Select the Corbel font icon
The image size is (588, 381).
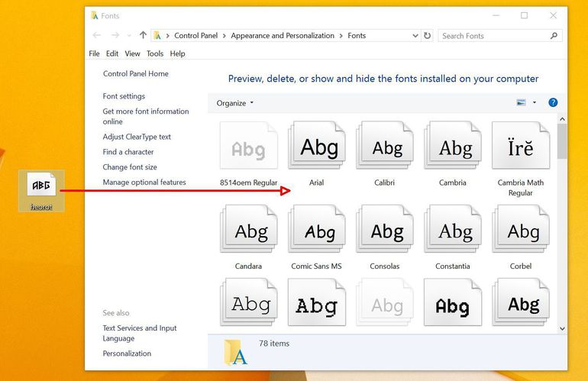pyautogui.click(x=521, y=229)
